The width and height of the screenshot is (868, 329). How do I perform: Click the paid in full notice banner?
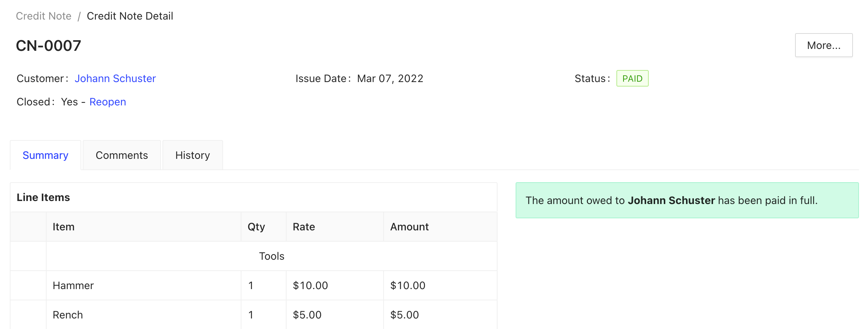[x=687, y=200]
